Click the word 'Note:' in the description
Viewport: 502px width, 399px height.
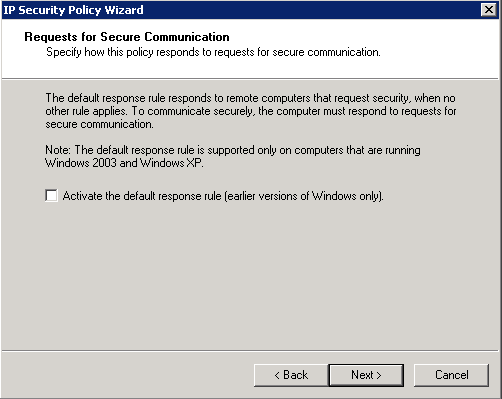pyautogui.click(x=58, y=150)
